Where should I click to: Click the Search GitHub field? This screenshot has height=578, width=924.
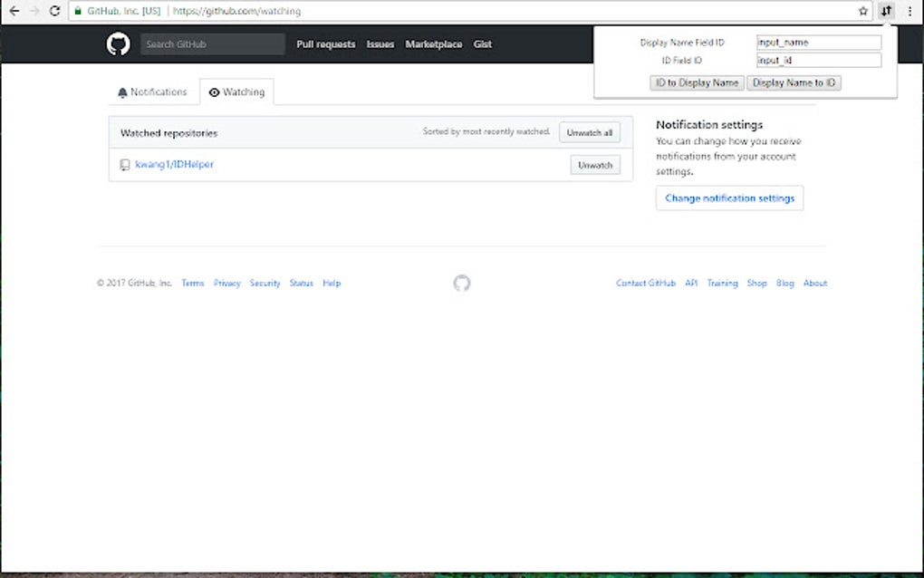(213, 43)
